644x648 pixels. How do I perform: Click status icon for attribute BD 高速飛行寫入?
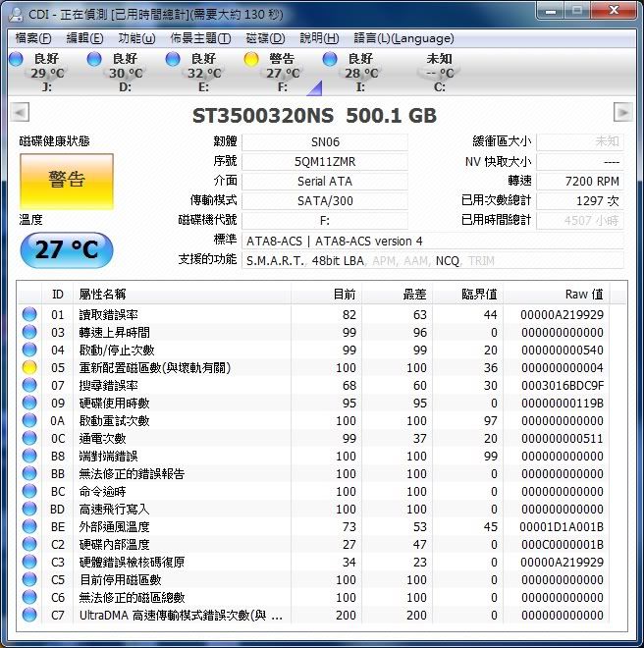point(29,509)
